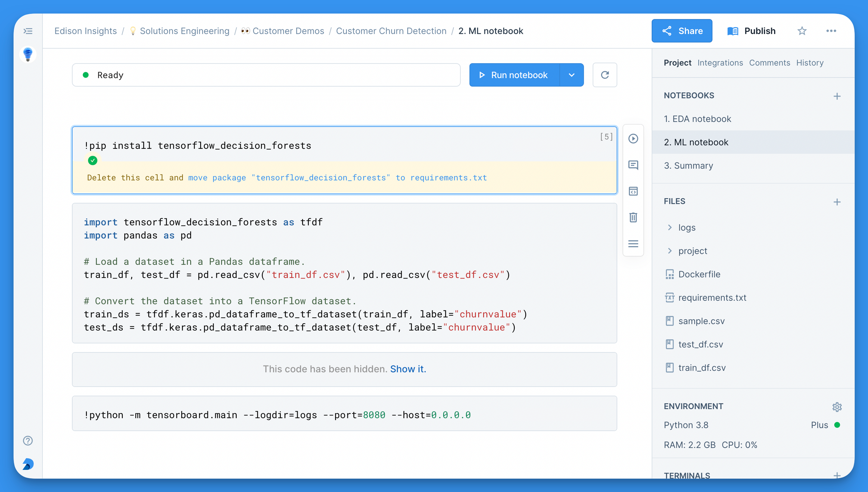Open the lightbulb workspace avatar

point(28,54)
